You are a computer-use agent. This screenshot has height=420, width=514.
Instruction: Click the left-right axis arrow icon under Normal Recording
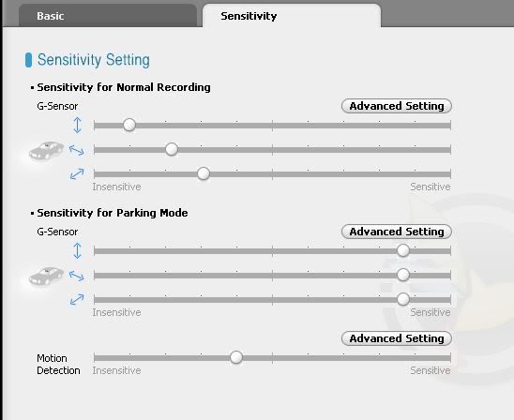[77, 150]
